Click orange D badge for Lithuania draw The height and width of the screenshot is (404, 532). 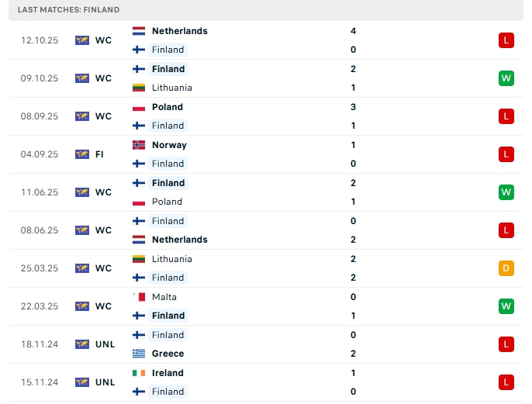coord(506,268)
